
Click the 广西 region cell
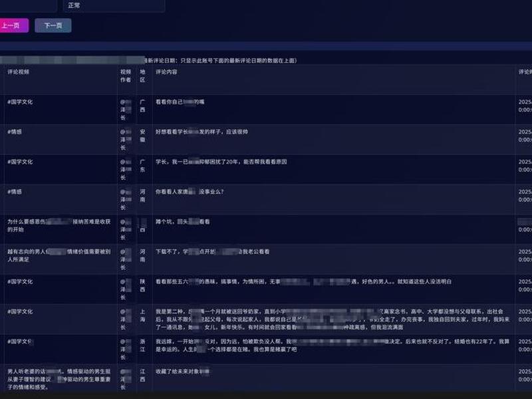coord(142,106)
